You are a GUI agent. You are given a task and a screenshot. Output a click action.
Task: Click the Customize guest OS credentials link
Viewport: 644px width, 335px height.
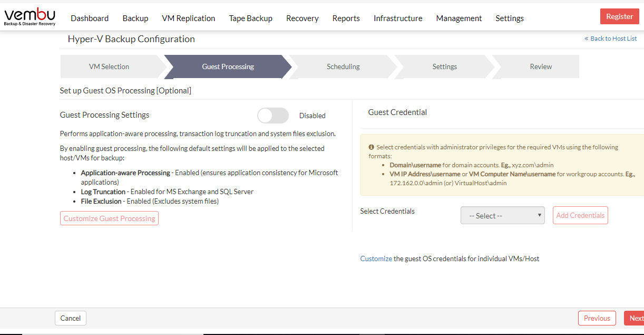(x=376, y=259)
